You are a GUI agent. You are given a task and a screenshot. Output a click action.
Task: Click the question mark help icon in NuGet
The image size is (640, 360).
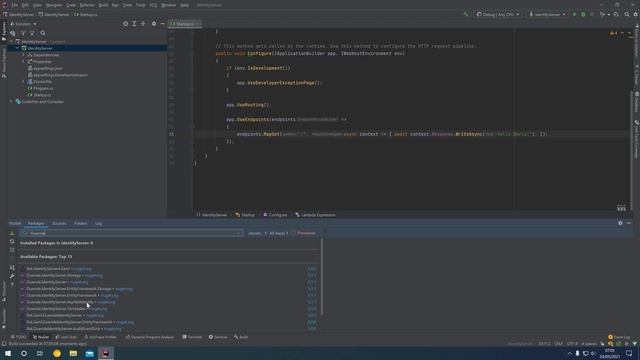tap(12, 284)
